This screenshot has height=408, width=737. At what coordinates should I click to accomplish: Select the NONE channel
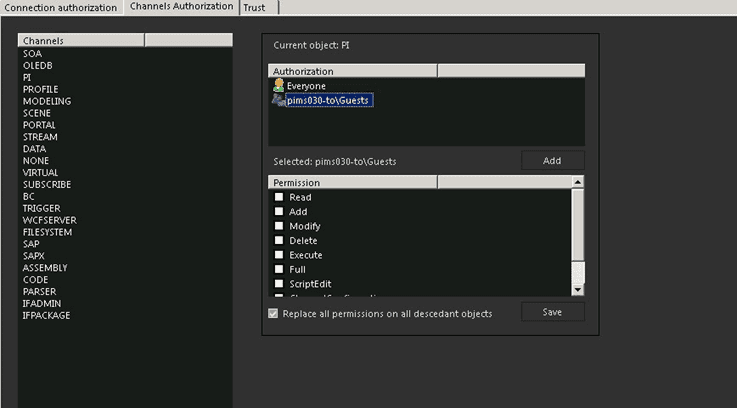(36, 161)
